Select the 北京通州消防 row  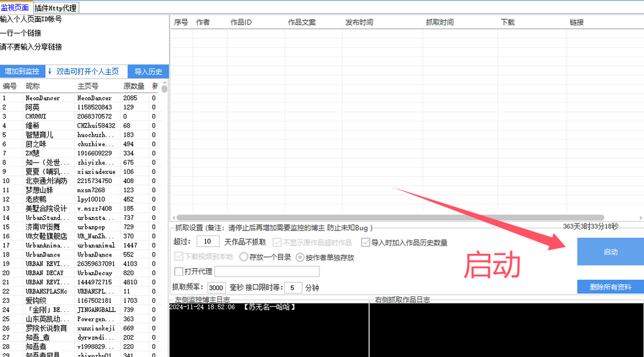80,181
